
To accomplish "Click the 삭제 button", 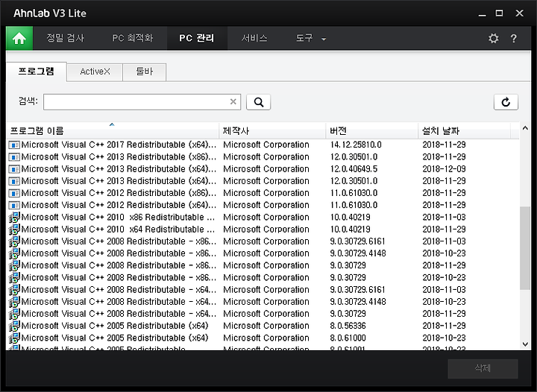I will pos(483,368).
